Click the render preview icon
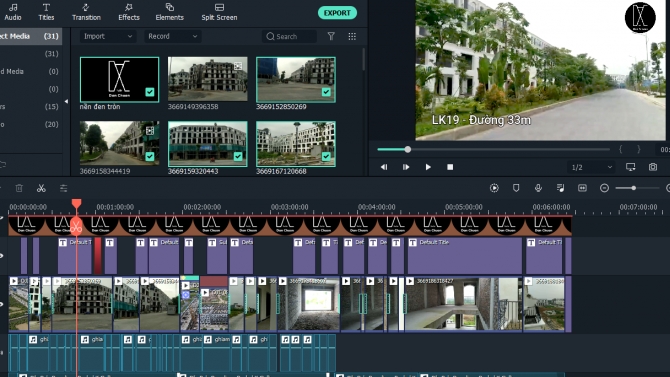 coord(494,188)
